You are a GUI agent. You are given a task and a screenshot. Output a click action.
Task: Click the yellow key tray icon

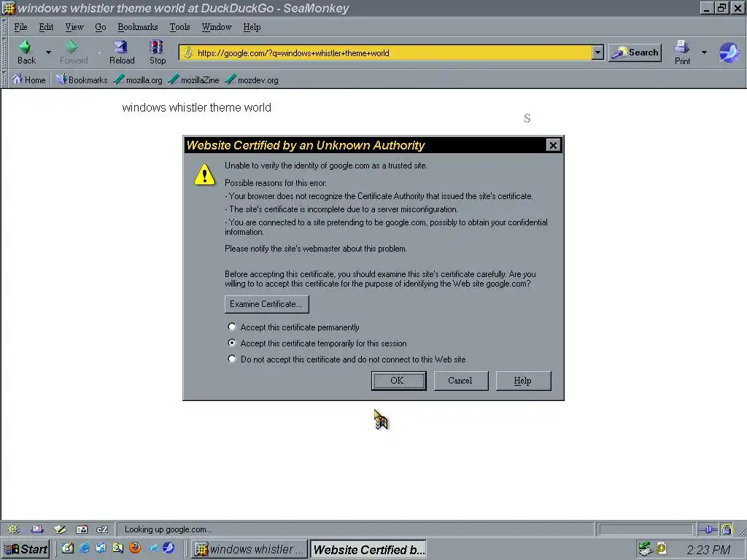(x=661, y=549)
